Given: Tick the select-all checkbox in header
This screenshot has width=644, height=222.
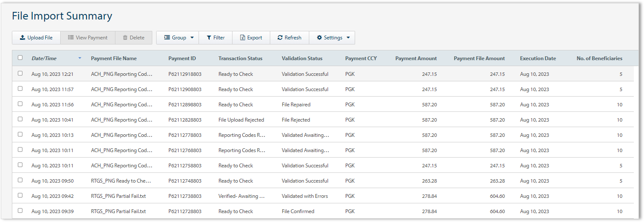Looking at the screenshot, I should click(20, 58).
